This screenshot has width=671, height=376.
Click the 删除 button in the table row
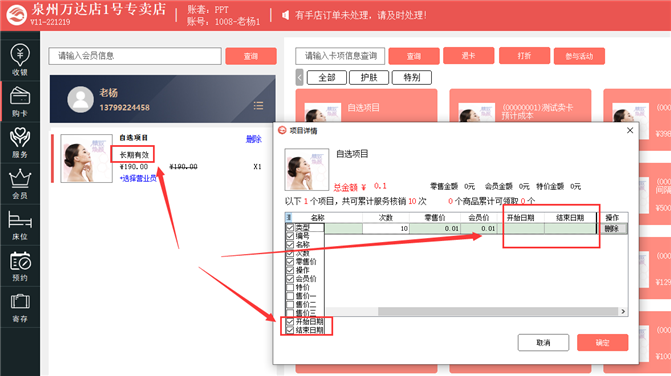click(612, 229)
